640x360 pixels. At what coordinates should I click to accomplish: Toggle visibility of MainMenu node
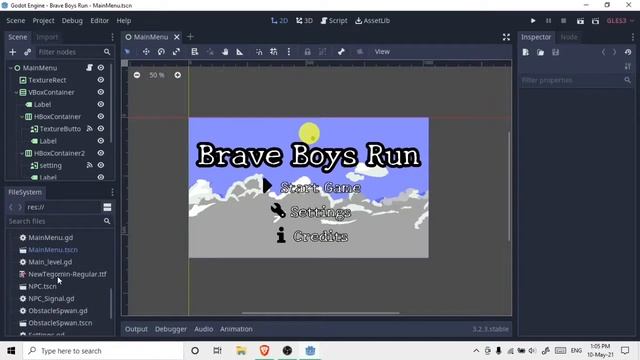101,68
